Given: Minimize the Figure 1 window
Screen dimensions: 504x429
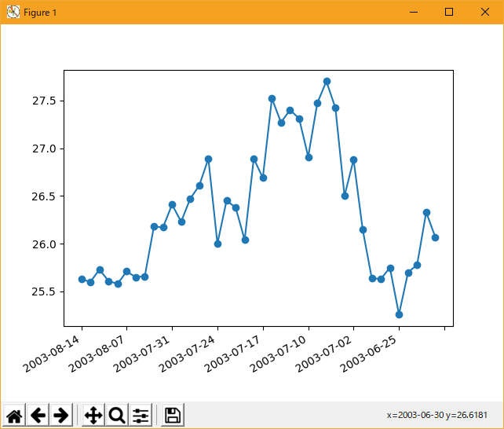Looking at the screenshot, I should (413, 13).
